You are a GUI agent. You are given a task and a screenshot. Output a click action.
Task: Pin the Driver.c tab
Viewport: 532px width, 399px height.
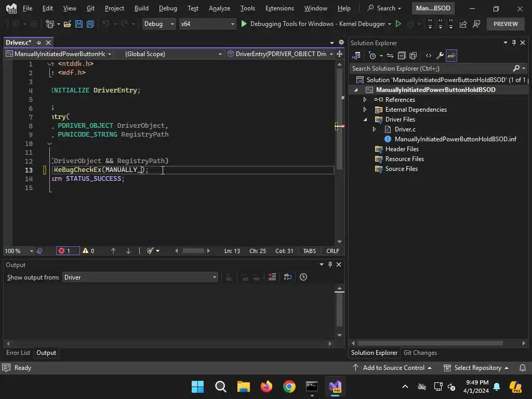pyautogui.click(x=38, y=43)
